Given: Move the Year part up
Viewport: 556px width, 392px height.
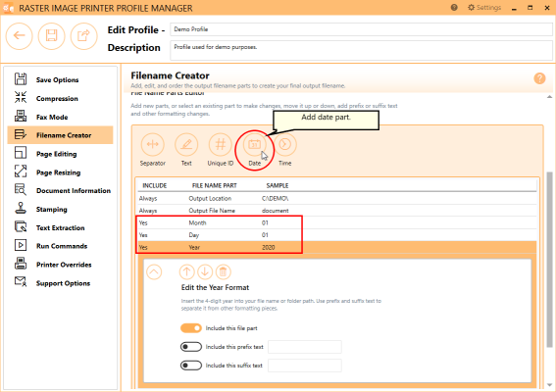Looking at the screenshot, I should click(x=187, y=272).
